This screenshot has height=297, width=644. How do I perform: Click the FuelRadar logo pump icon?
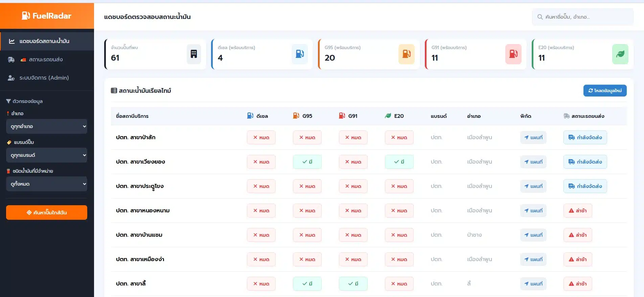(x=26, y=16)
